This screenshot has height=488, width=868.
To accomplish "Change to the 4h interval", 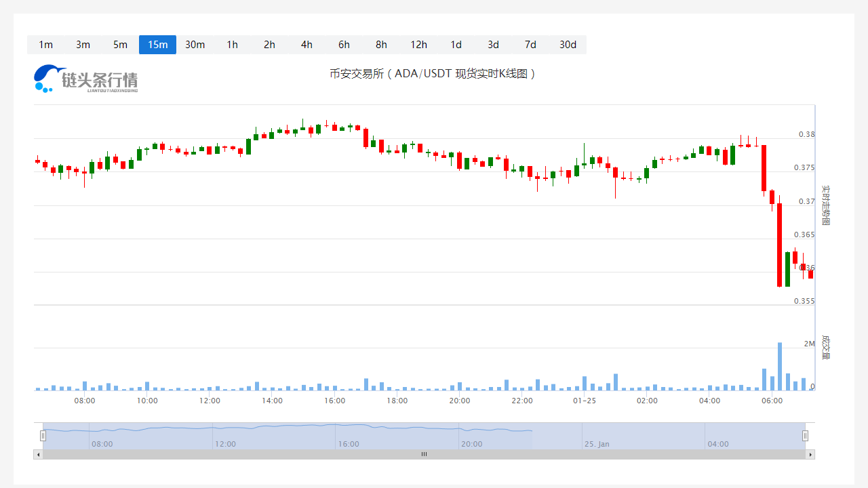I will pos(307,45).
